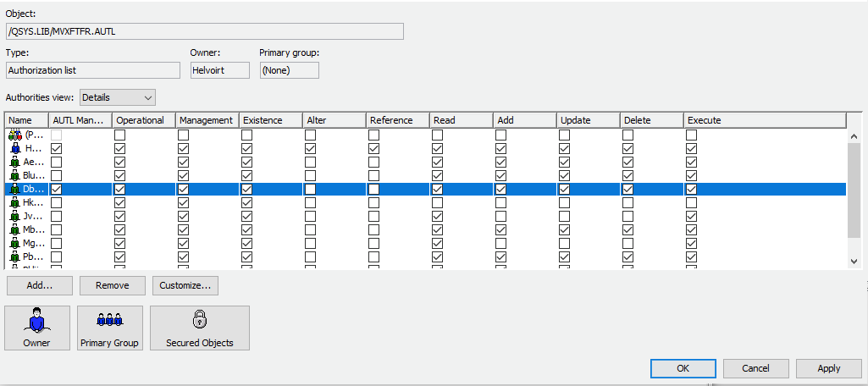Enable Alter authority for Ae... user

(x=311, y=162)
